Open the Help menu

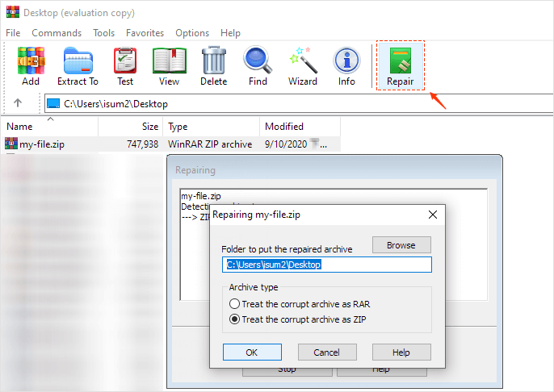pos(230,33)
